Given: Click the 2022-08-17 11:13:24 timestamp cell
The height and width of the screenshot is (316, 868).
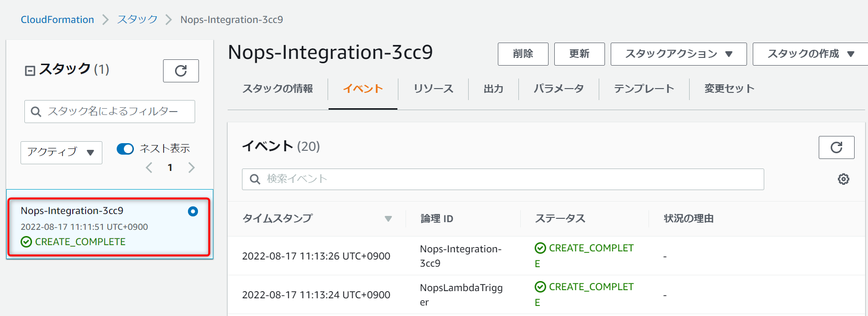Looking at the screenshot, I should point(316,295).
